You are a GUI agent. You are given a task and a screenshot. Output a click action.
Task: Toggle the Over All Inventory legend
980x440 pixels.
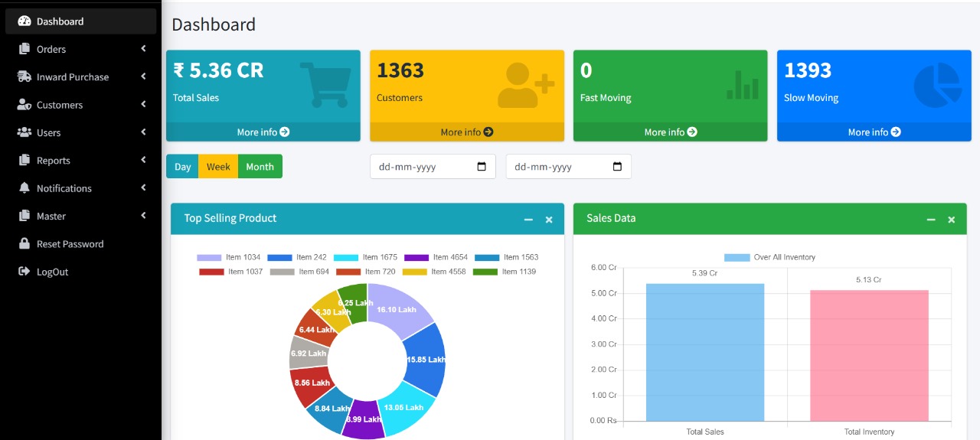point(769,258)
